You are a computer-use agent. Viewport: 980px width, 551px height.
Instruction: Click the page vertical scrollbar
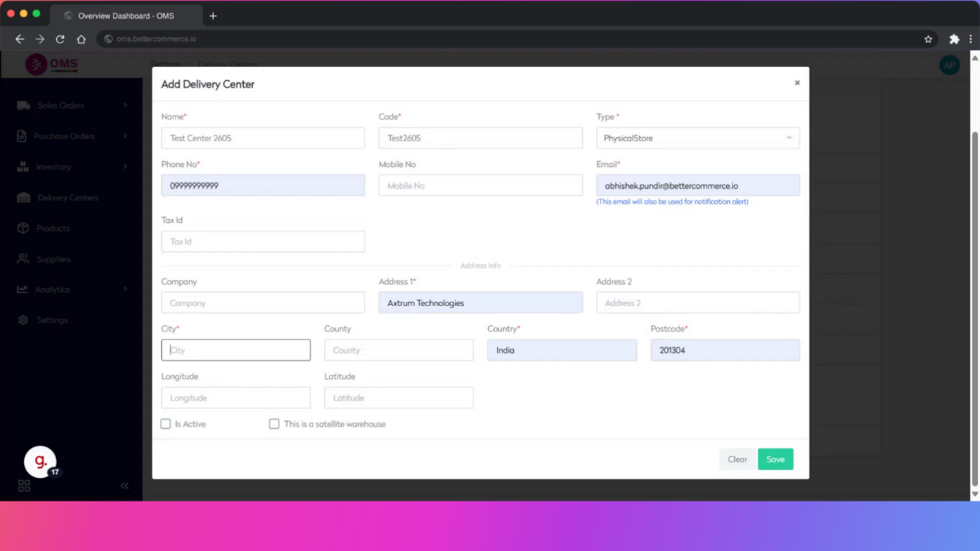pyautogui.click(x=975, y=284)
